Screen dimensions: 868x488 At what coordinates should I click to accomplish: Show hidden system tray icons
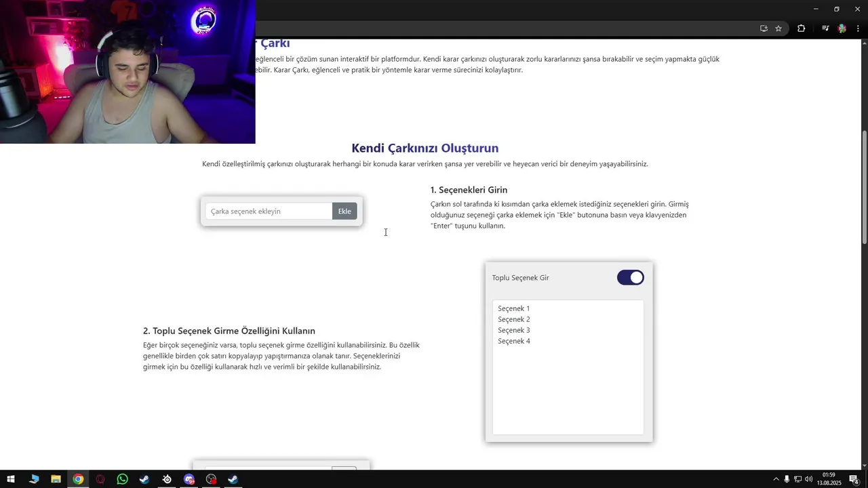tap(776, 479)
